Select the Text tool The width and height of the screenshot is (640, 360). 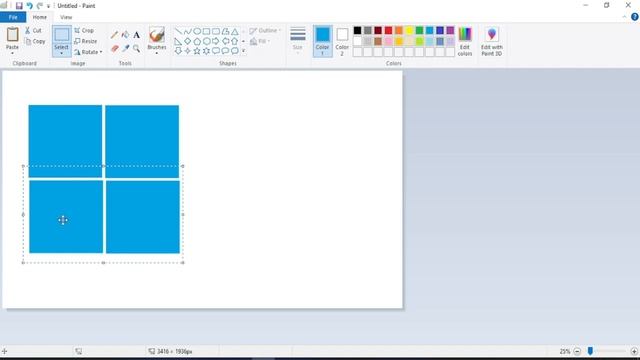click(x=136, y=35)
